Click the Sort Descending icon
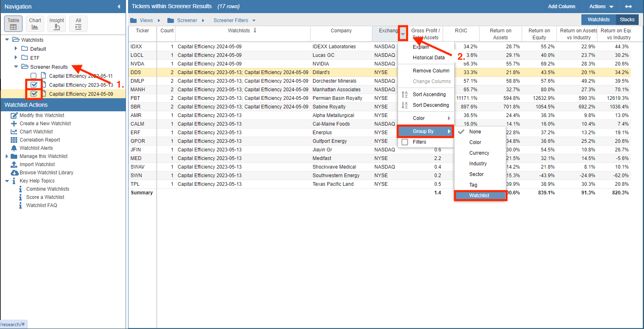Screen dimensions: 644x329 coord(405,105)
